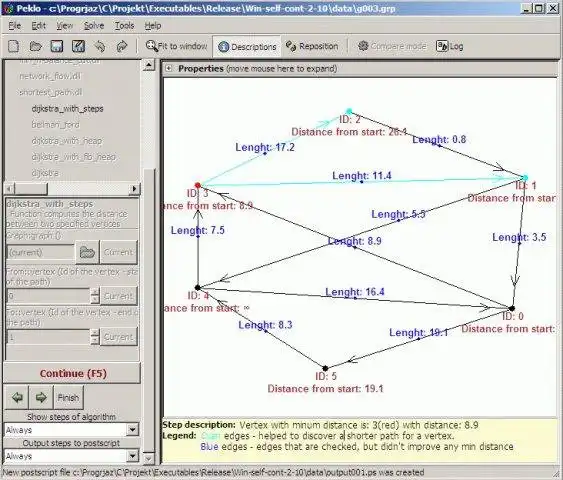Click the Finish button
This screenshot has height=480, width=563.
coord(68,397)
